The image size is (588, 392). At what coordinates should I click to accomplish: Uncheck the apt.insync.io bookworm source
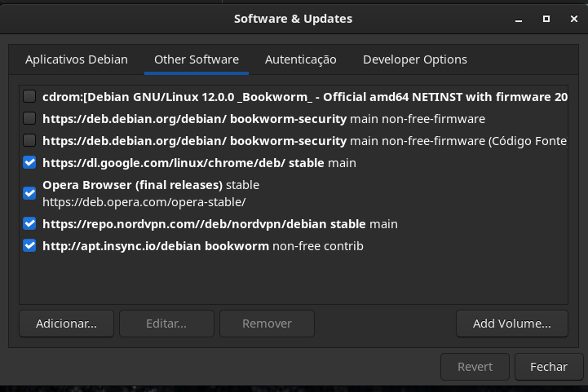coord(29,245)
